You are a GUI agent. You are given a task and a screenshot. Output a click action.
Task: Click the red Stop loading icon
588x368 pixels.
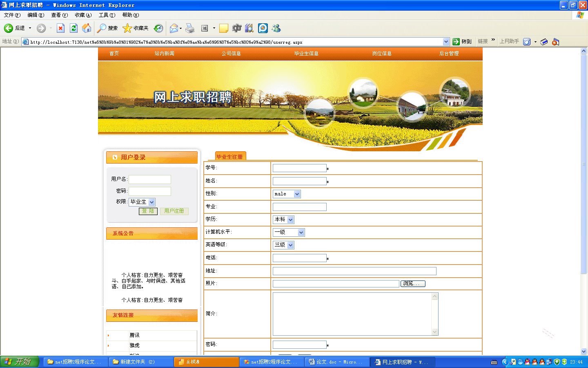pyautogui.click(x=61, y=28)
